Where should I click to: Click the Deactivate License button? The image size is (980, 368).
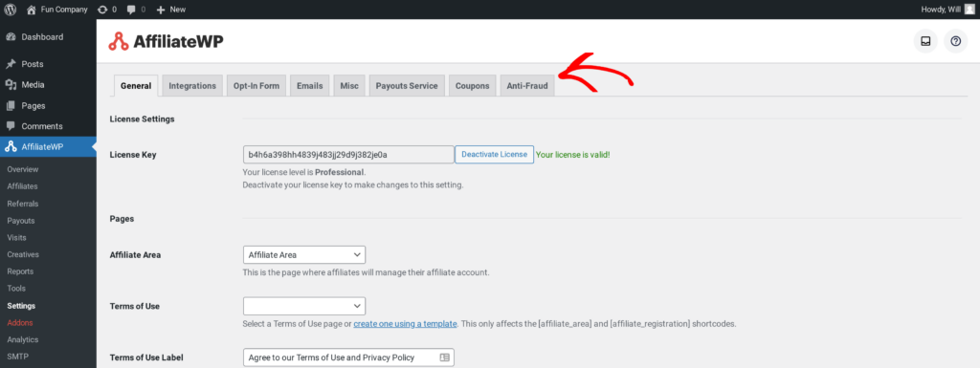(495, 154)
